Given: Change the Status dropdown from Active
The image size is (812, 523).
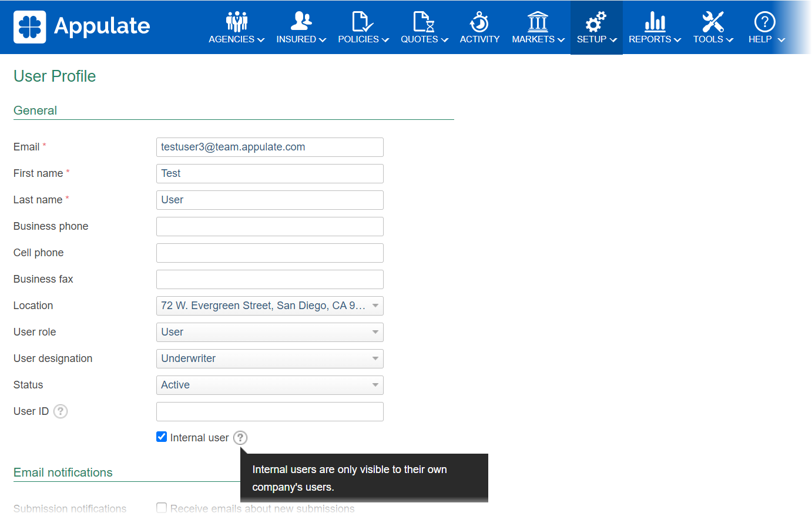Looking at the screenshot, I should coord(270,385).
